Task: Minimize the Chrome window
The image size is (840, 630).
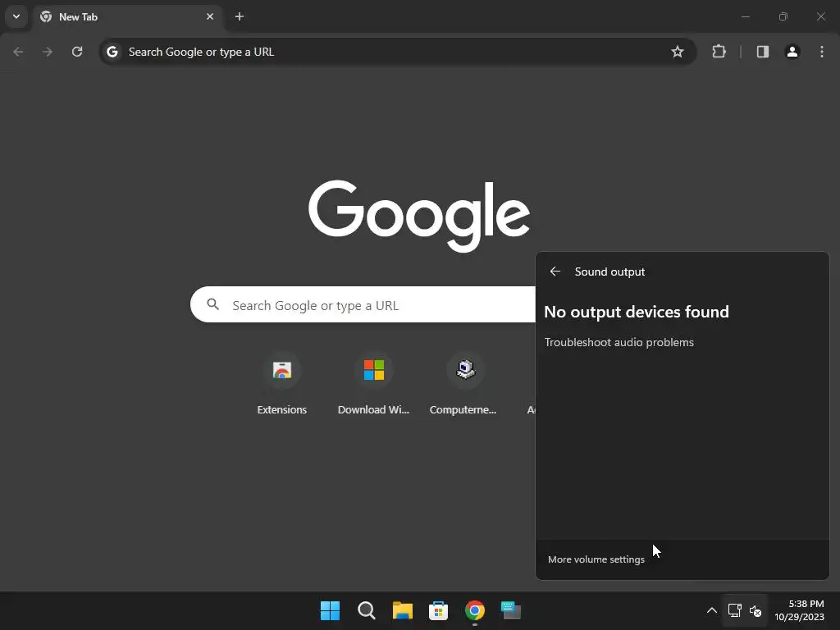Action: point(745,16)
